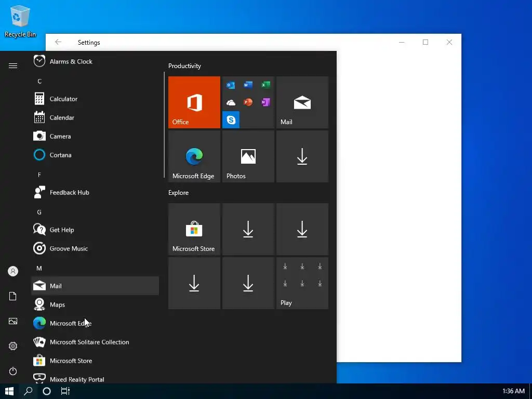Open the Play tile folder
Screen dimensions: 532x399
click(302, 283)
